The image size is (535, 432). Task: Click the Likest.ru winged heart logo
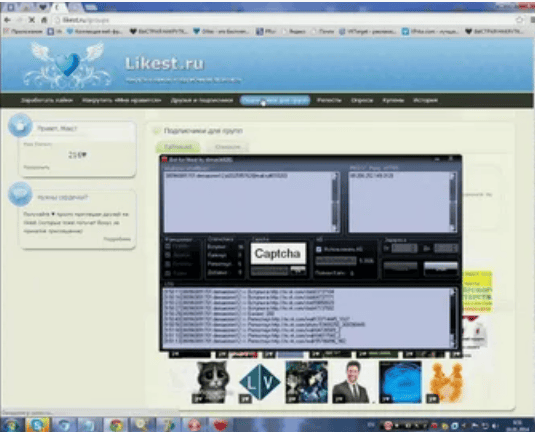[68, 64]
